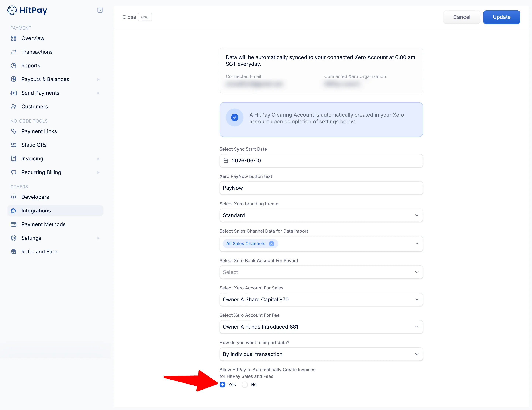The height and width of the screenshot is (410, 532).
Task: Open Developers in the sidebar
Action: [x=55, y=197]
